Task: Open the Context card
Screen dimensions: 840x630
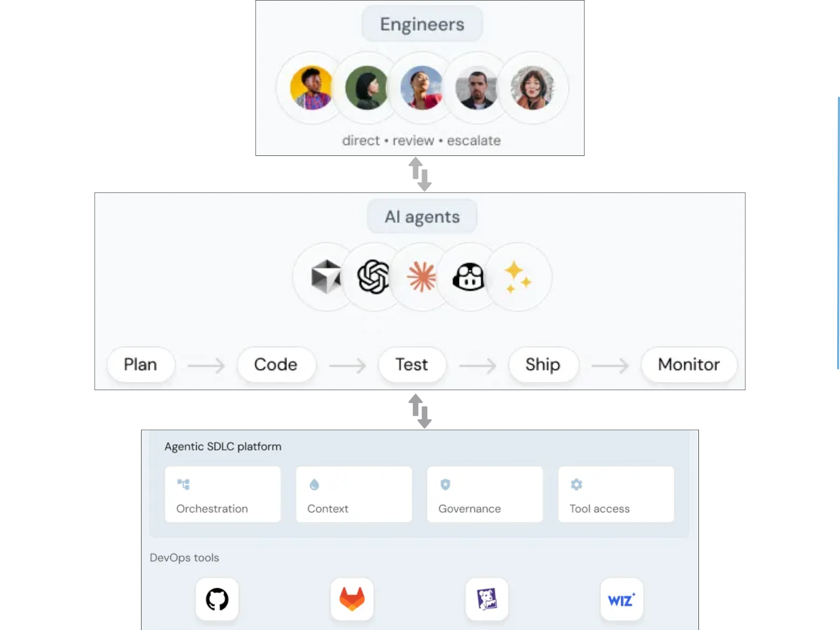Action: [354, 494]
